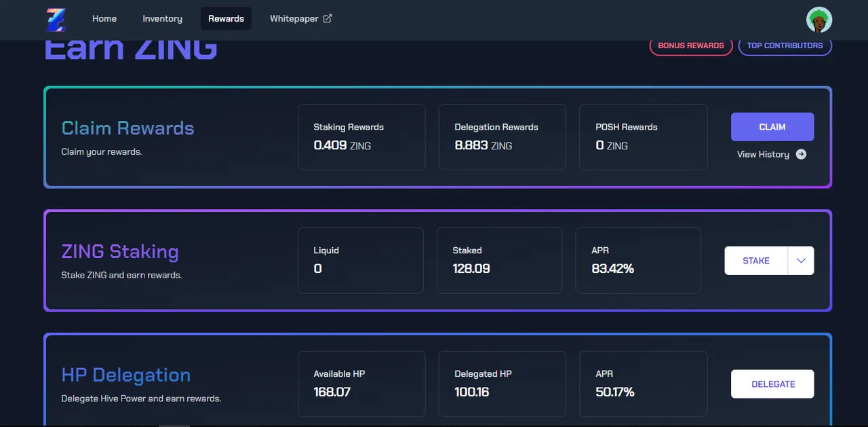Click the Liquid 0 value card

click(360, 261)
